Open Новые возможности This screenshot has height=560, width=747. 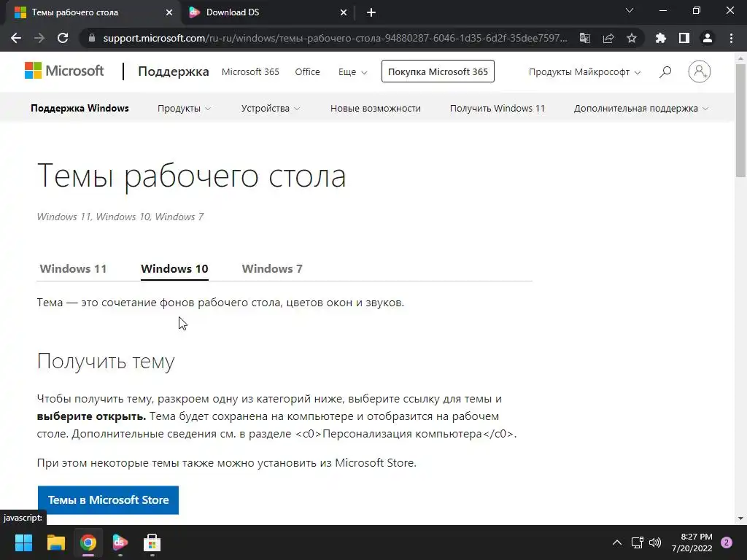(x=376, y=109)
